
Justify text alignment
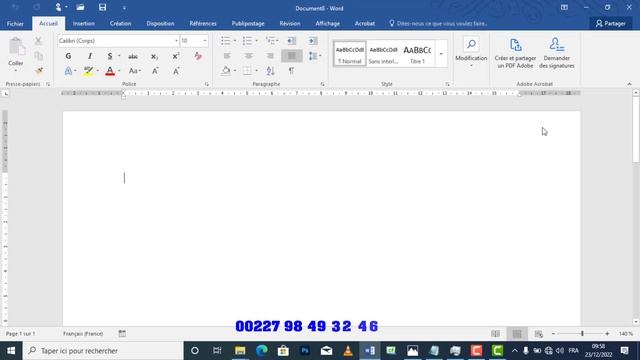click(x=292, y=56)
